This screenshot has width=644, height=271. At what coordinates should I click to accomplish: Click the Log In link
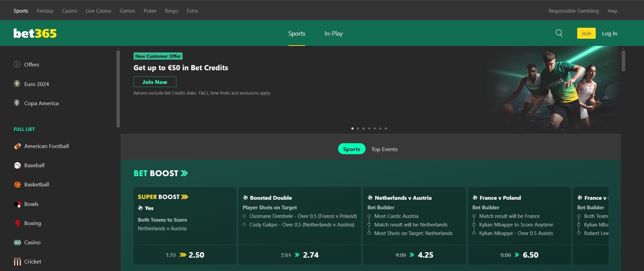click(609, 34)
